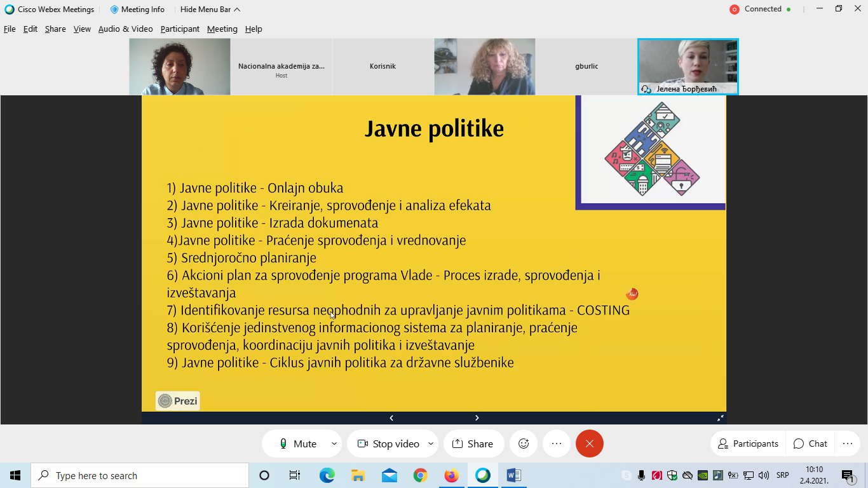Expand shared presentation to full screen
Image resolution: width=868 pixels, height=488 pixels.
pyautogui.click(x=720, y=418)
